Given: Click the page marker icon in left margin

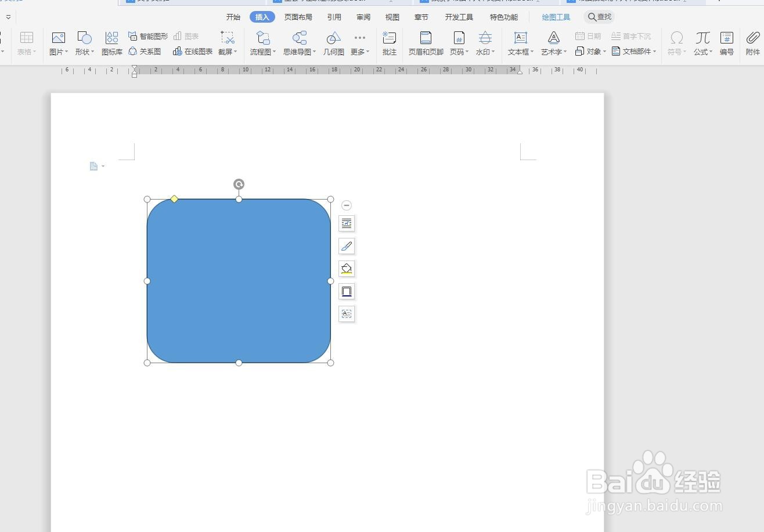Looking at the screenshot, I should click(93, 167).
